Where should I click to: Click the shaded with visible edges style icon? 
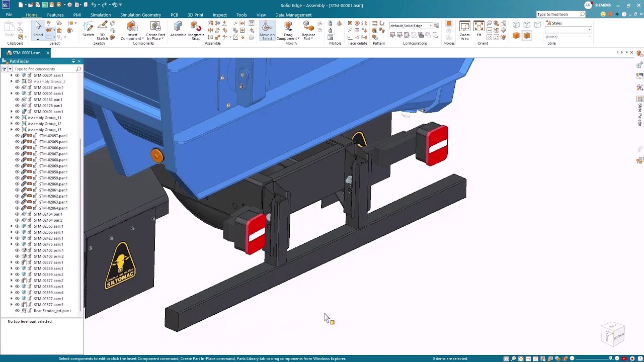tap(527, 36)
